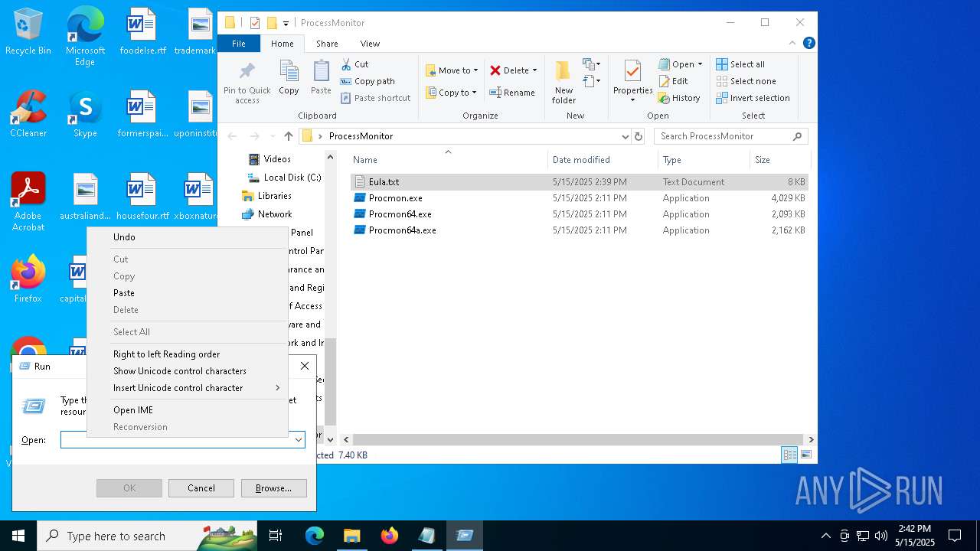
Task: Click Copy path in ribbon
Action: [367, 81]
